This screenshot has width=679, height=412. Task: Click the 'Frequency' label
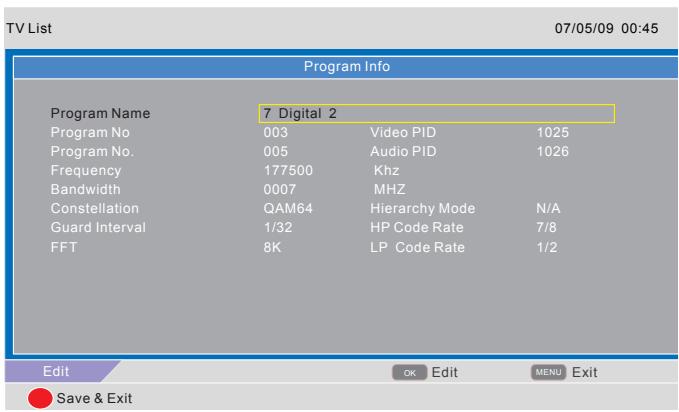tap(86, 171)
